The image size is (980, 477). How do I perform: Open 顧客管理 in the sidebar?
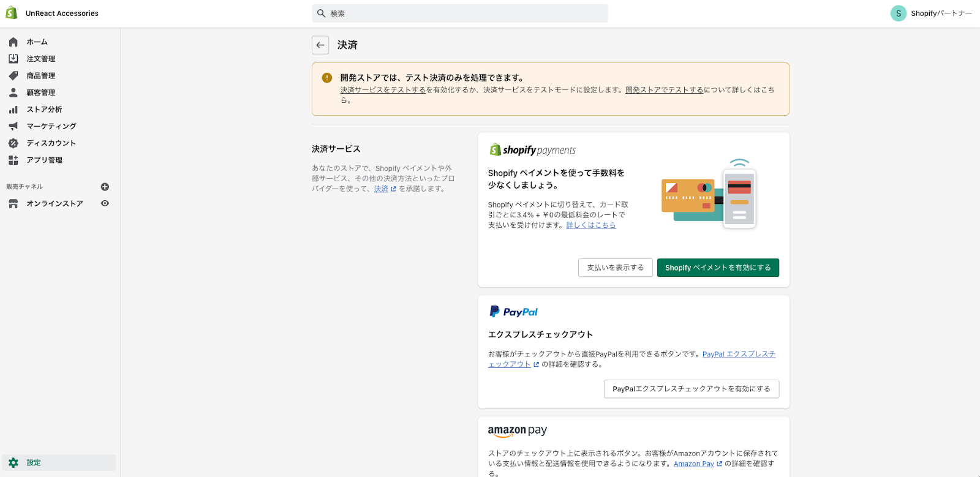click(40, 92)
